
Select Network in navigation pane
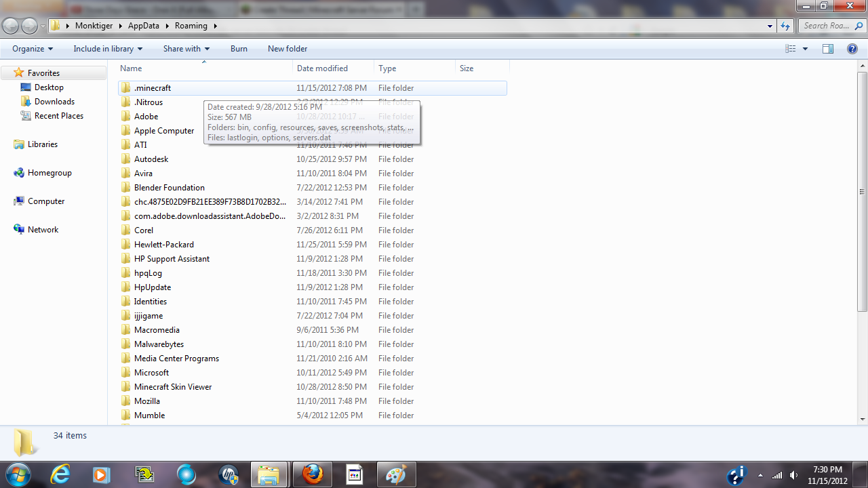[x=43, y=230]
